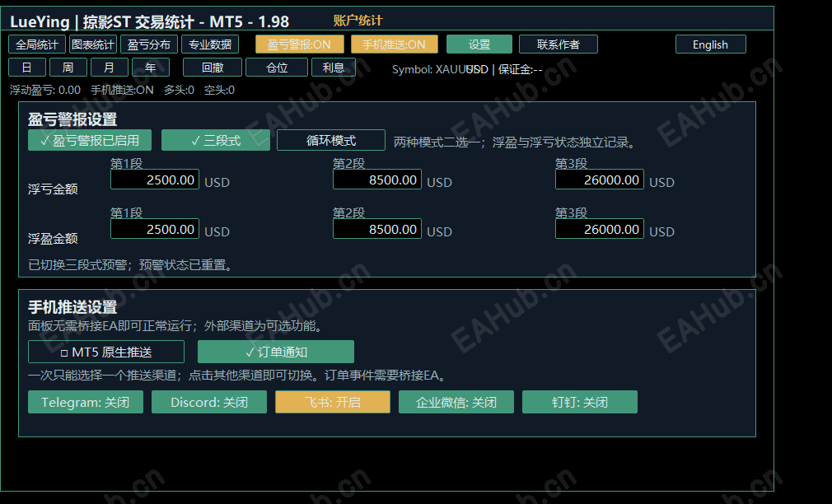Select the 年 period button
Screen dimensions: 832x504
(151, 68)
